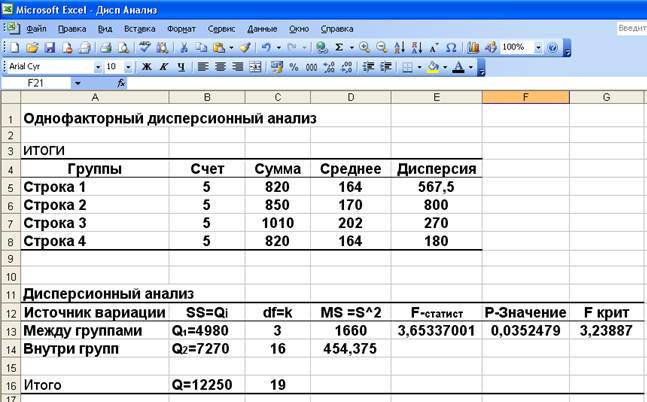Open the Правка menu
Screen dimensions: 647x402
pyautogui.click(x=72, y=29)
